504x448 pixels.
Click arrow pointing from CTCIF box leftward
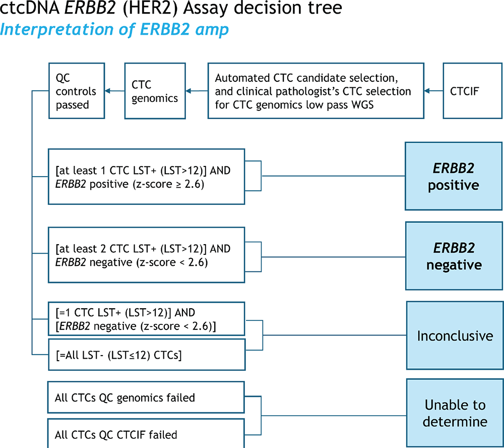click(433, 91)
